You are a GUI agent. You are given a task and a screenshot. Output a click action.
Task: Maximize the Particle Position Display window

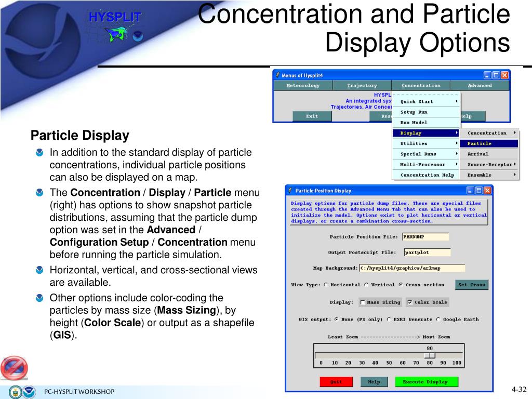(x=478, y=190)
